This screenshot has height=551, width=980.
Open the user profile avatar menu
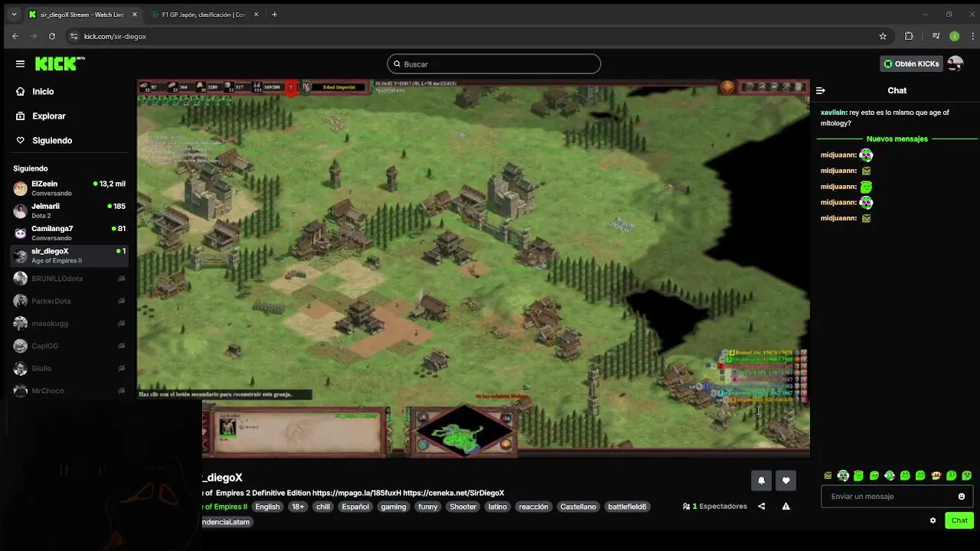pyautogui.click(x=955, y=64)
